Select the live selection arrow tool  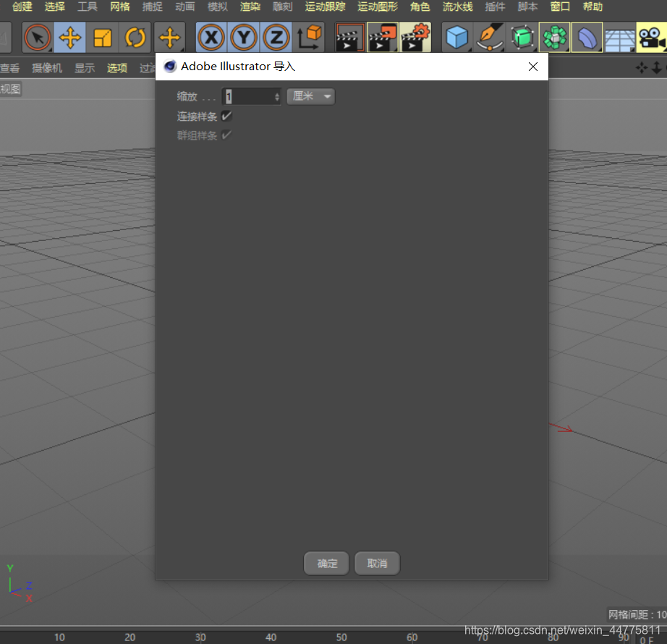[38, 38]
